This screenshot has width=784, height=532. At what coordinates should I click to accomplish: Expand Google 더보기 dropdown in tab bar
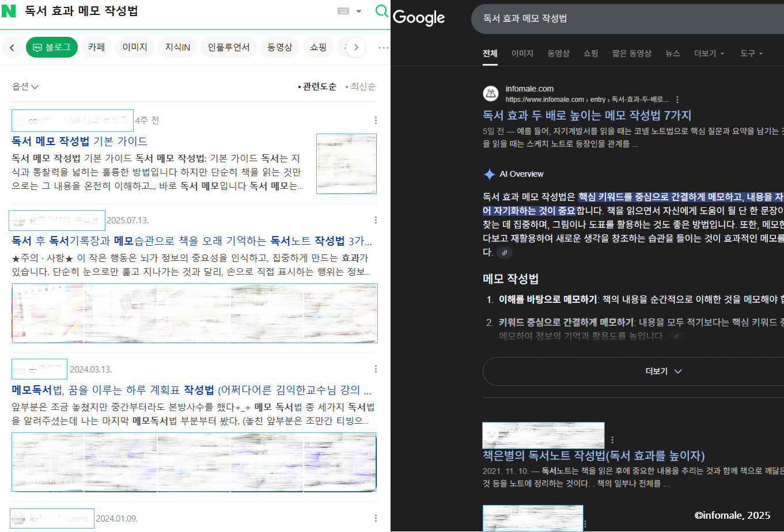point(709,54)
